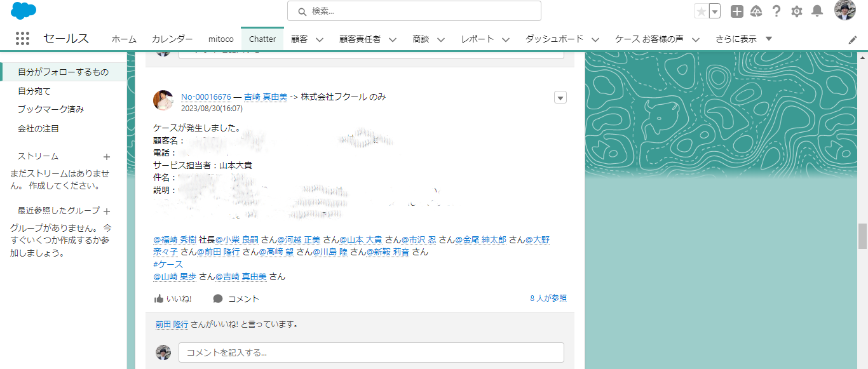
Task: Select the ブックマーク済み feed
Action: click(x=51, y=109)
